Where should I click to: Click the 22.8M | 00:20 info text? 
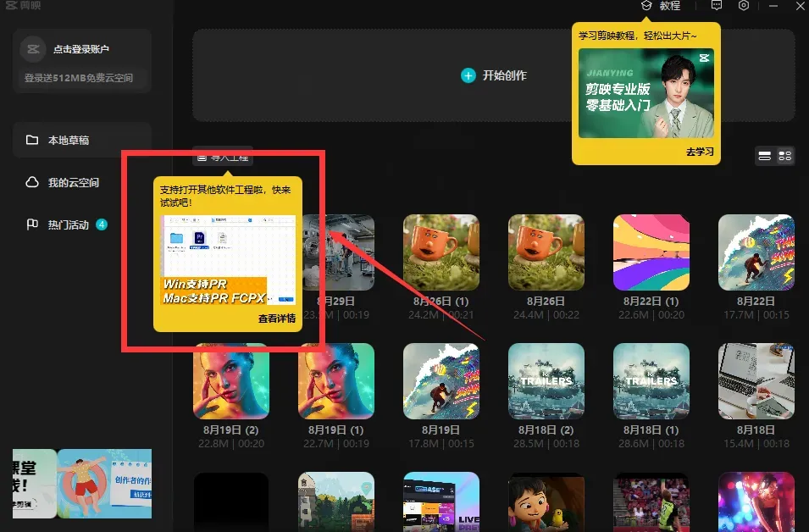point(231,443)
